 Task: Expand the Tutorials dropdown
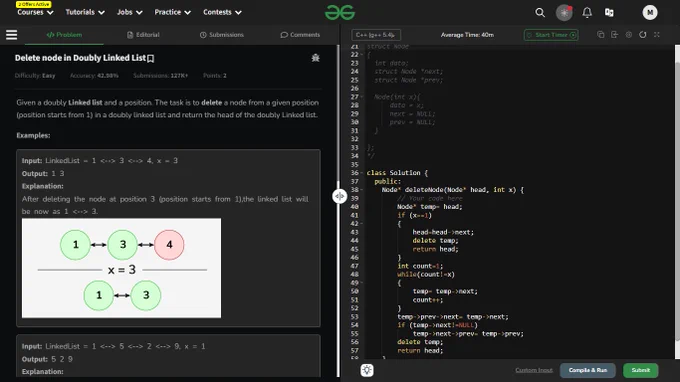85,12
